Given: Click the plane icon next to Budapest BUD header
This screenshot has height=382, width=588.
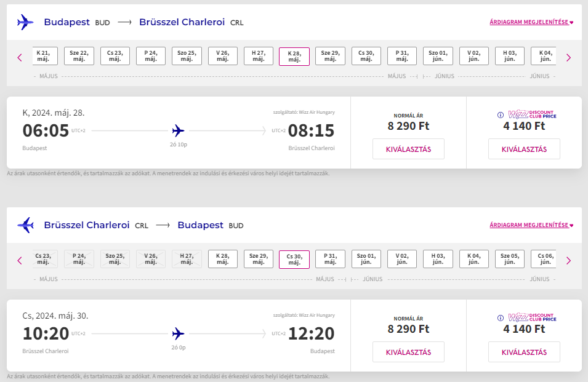Looking at the screenshot, I should [25, 22].
